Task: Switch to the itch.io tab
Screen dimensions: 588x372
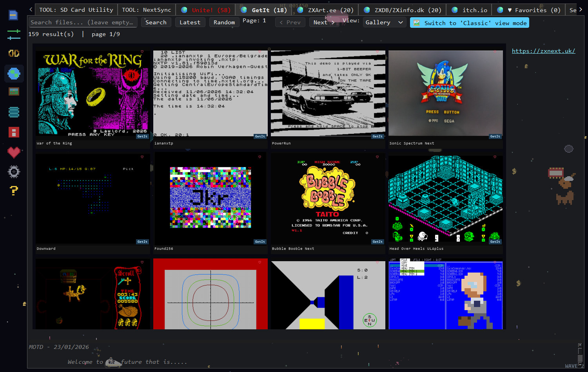Action: coord(470,10)
